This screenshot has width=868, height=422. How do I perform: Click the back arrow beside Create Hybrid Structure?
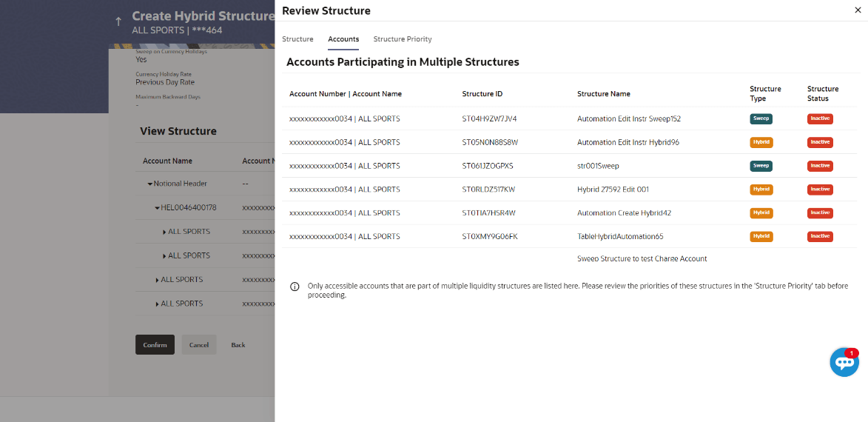(118, 21)
